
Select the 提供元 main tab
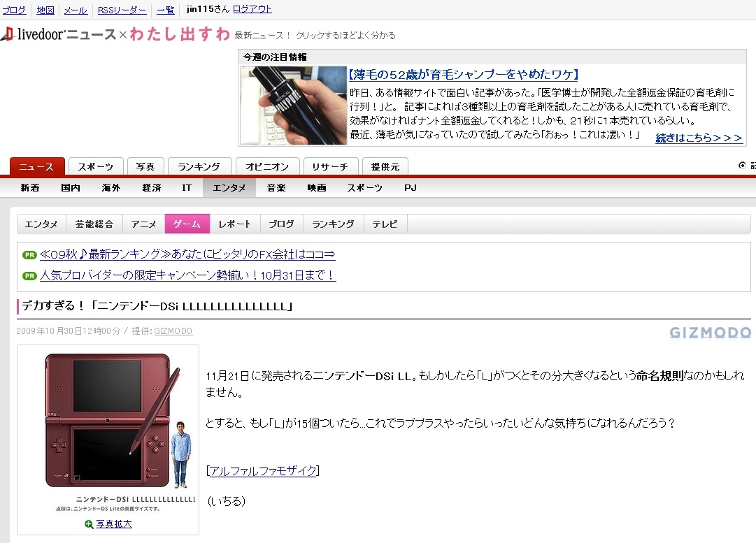385,167
